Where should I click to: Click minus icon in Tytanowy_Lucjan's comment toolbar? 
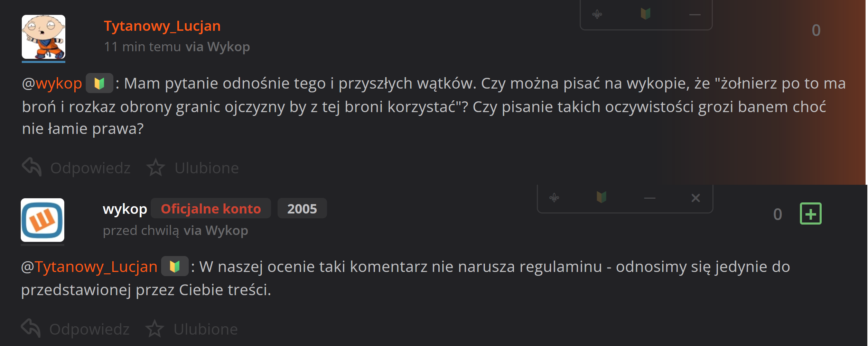point(694,15)
